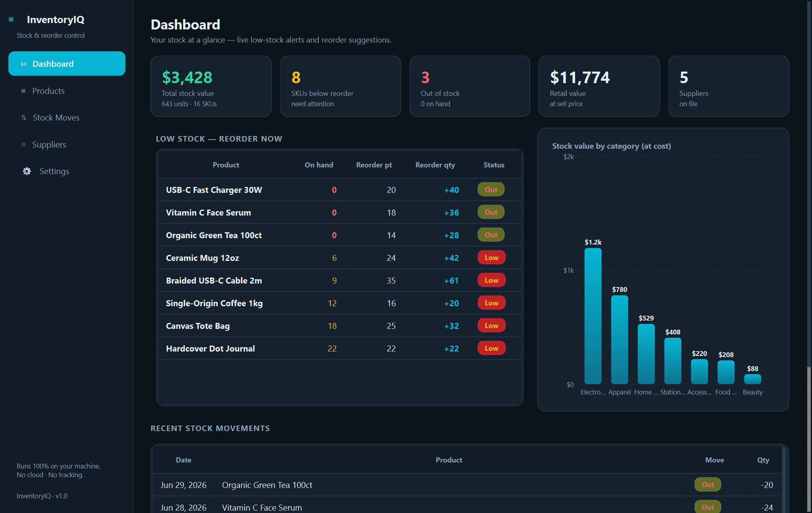Select the Ceramic Mug 12oz row
The image size is (812, 513).
coord(340,258)
